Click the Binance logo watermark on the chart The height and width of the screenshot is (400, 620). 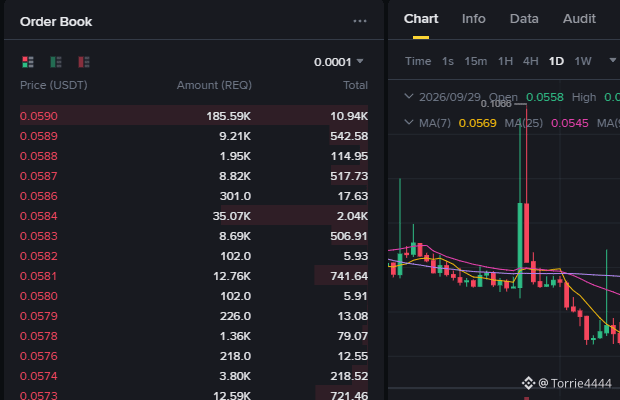[x=528, y=383]
